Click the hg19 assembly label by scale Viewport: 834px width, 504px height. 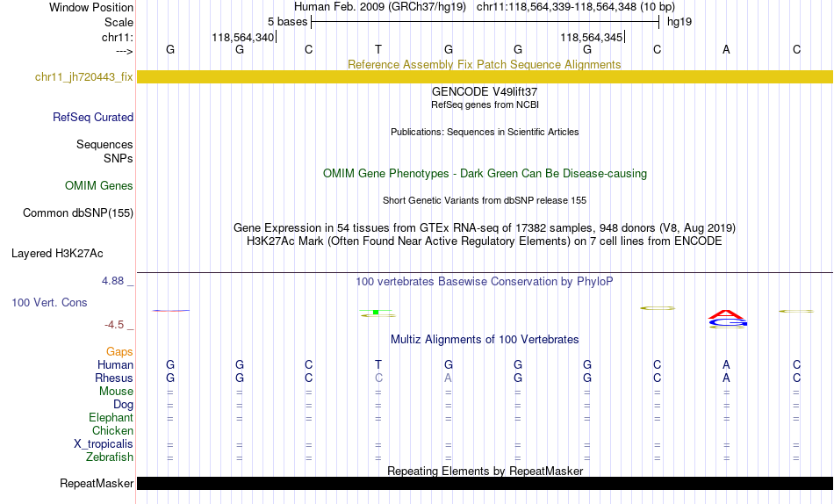tap(679, 22)
